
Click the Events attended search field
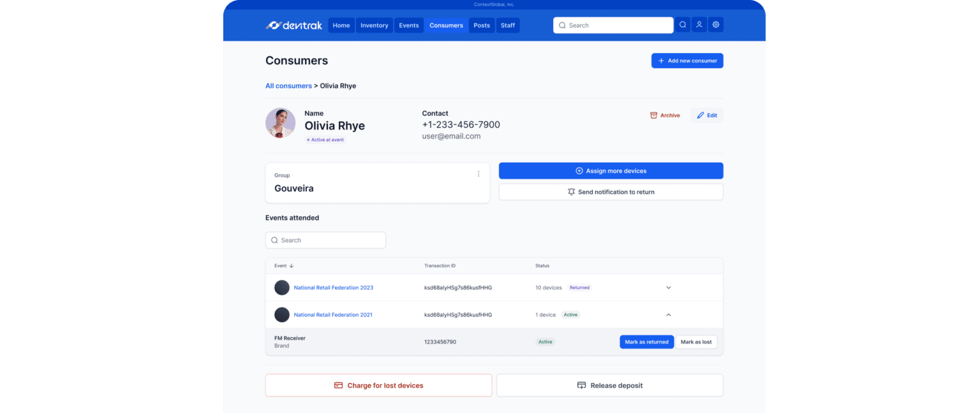click(x=325, y=241)
